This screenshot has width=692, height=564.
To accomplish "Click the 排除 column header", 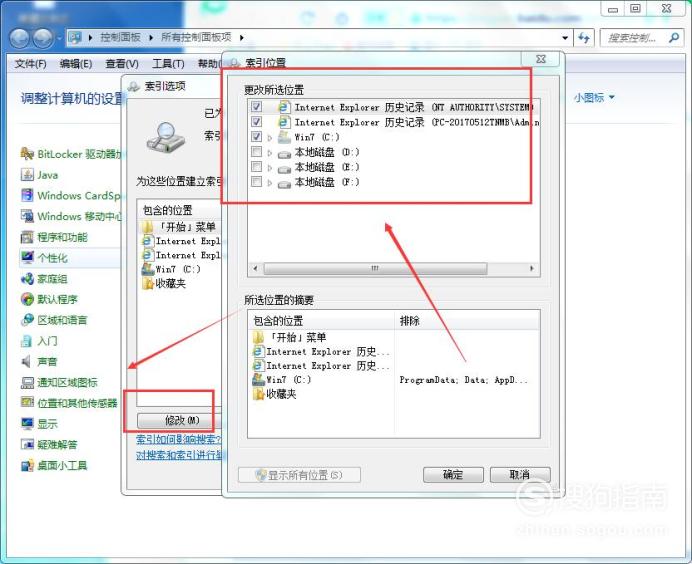I will 467,321.
